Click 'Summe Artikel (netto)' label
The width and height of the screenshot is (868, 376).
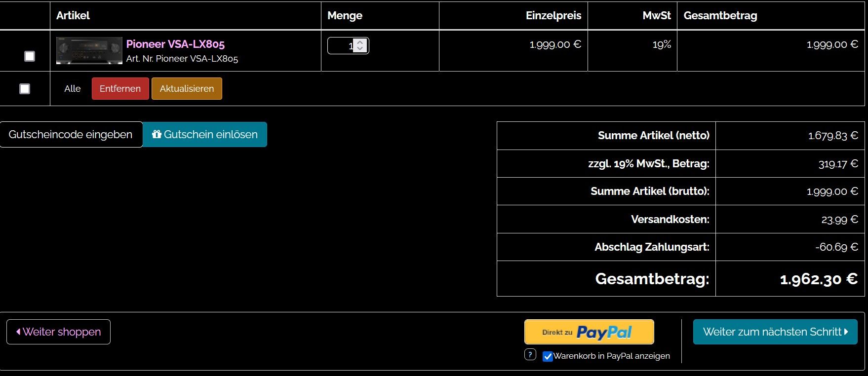click(654, 136)
